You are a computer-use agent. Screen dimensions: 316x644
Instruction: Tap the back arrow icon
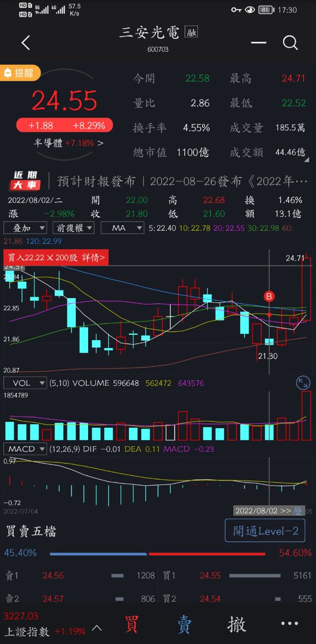[25, 43]
